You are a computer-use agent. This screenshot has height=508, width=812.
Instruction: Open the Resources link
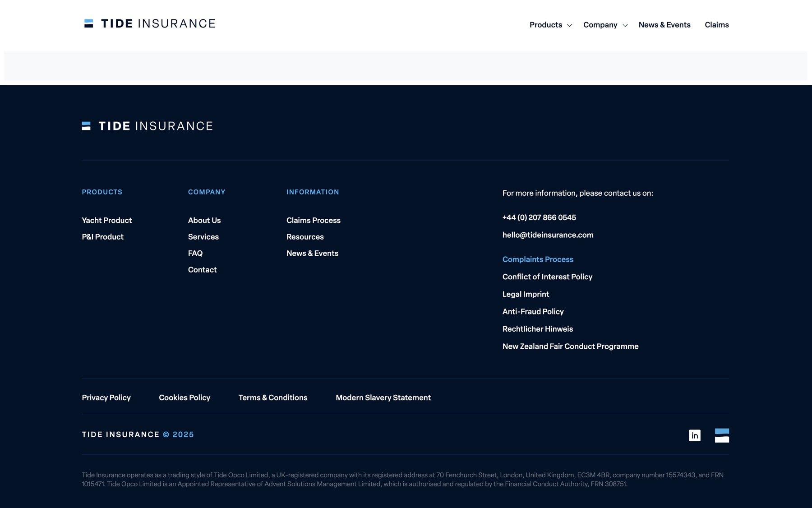(305, 237)
